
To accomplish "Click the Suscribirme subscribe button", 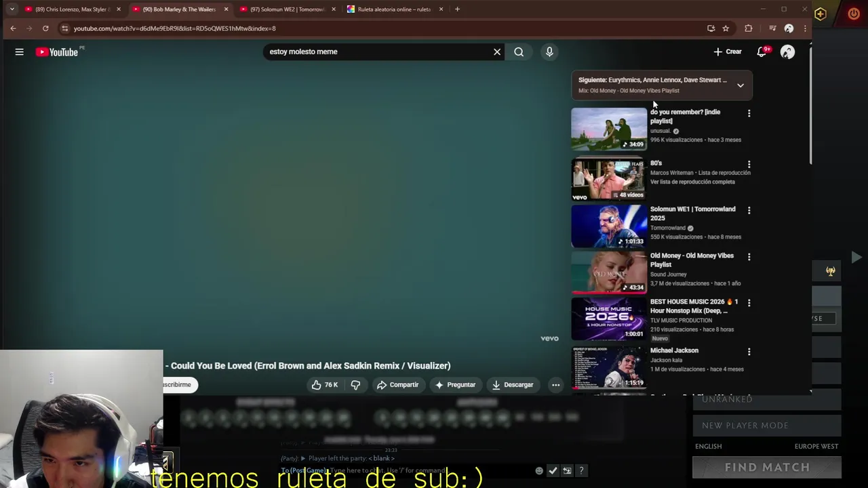I will pyautogui.click(x=179, y=385).
